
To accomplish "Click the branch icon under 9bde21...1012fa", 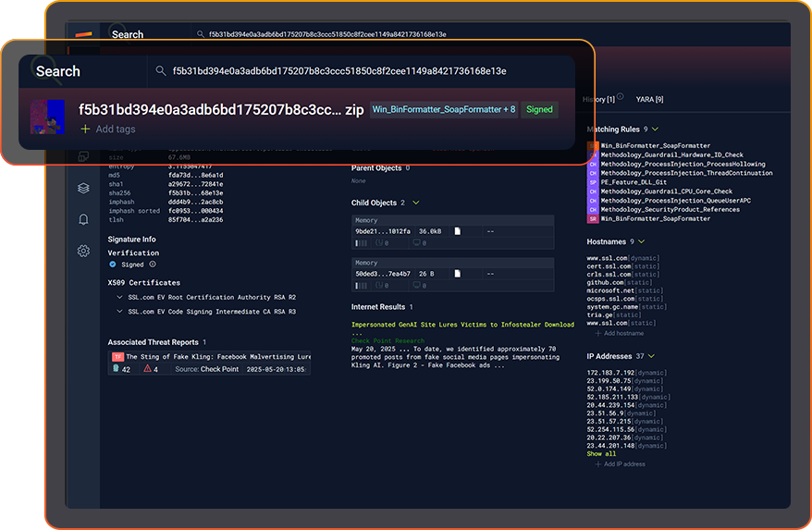I will pos(379,242).
